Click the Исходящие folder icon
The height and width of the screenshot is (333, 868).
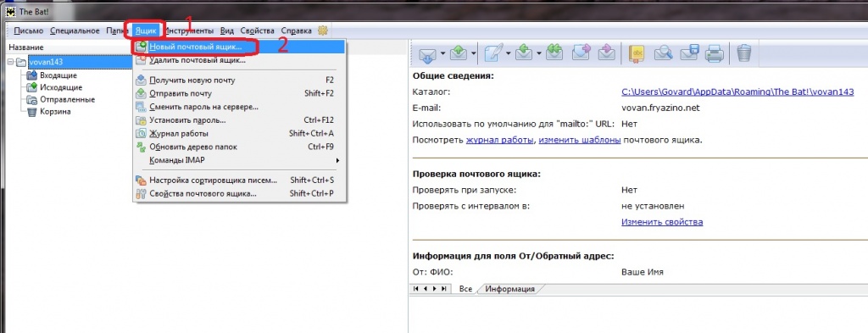pyautogui.click(x=31, y=87)
